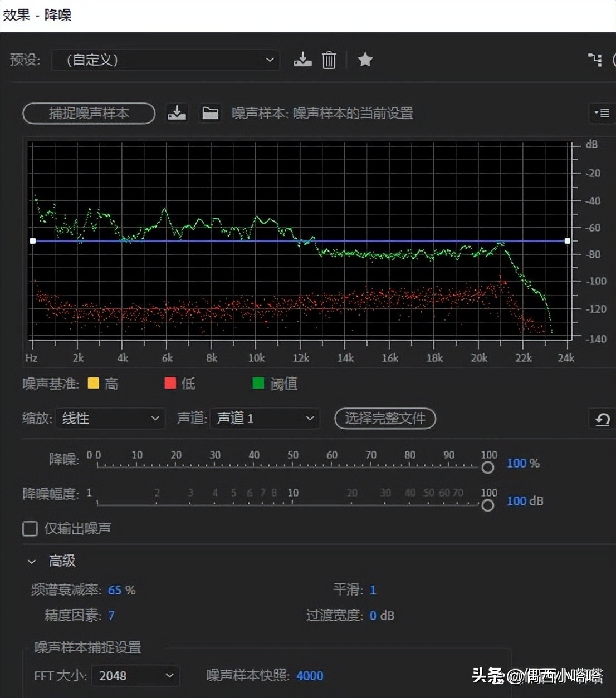
Task: Star the preset as a favorite
Action: [365, 60]
